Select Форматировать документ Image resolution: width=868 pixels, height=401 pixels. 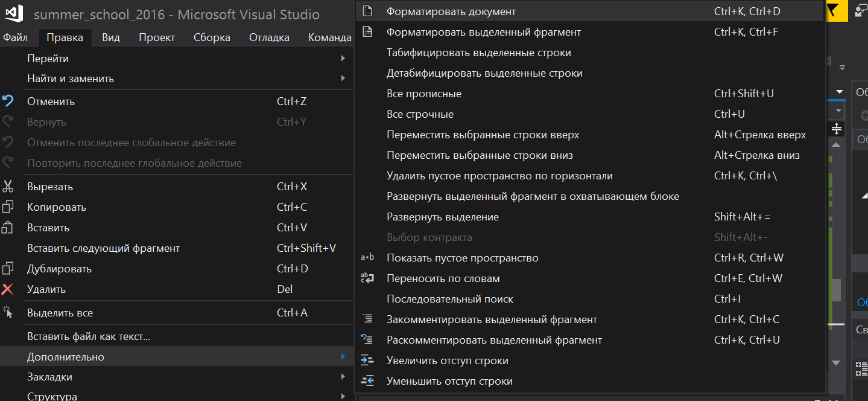click(x=589, y=11)
